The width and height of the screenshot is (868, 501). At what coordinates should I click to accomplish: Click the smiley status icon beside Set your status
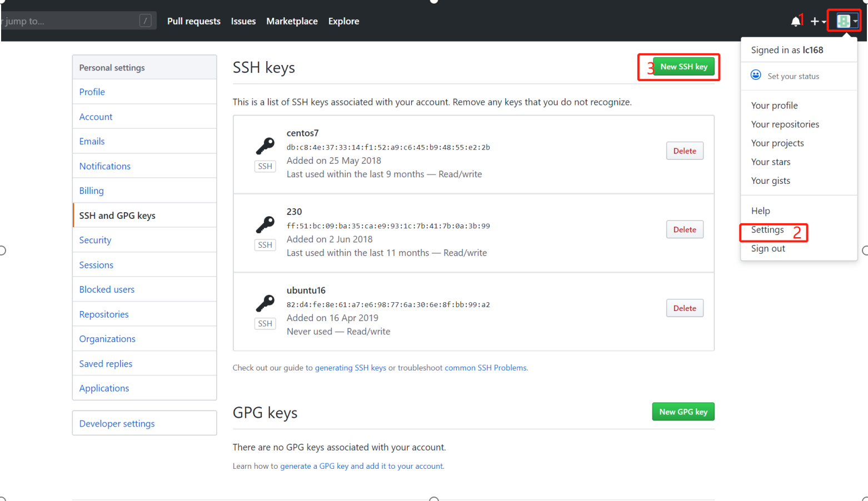pos(755,74)
